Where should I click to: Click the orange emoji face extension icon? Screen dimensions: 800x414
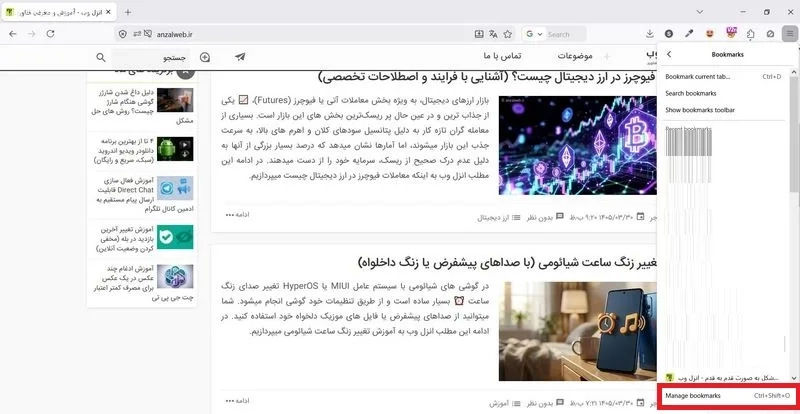coord(709,34)
